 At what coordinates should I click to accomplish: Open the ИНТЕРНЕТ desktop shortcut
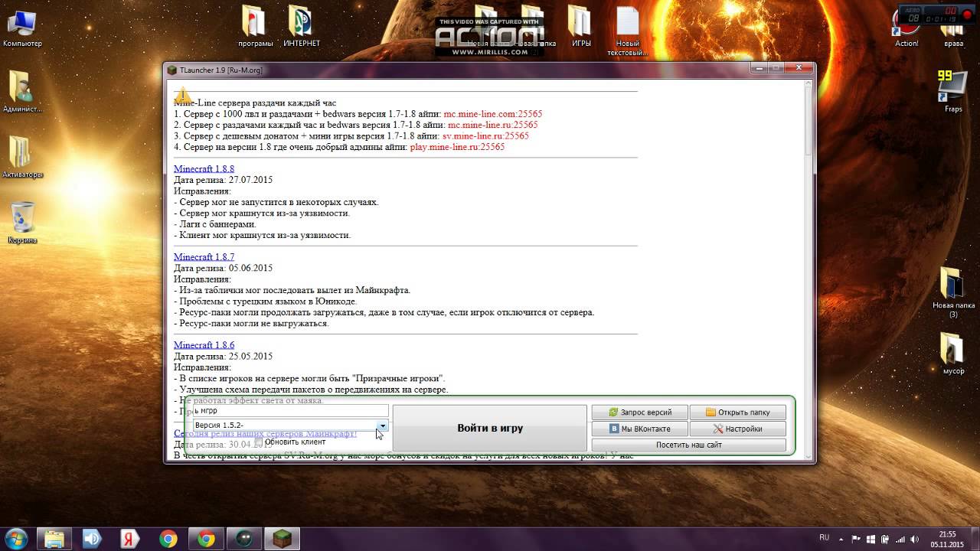(x=302, y=27)
